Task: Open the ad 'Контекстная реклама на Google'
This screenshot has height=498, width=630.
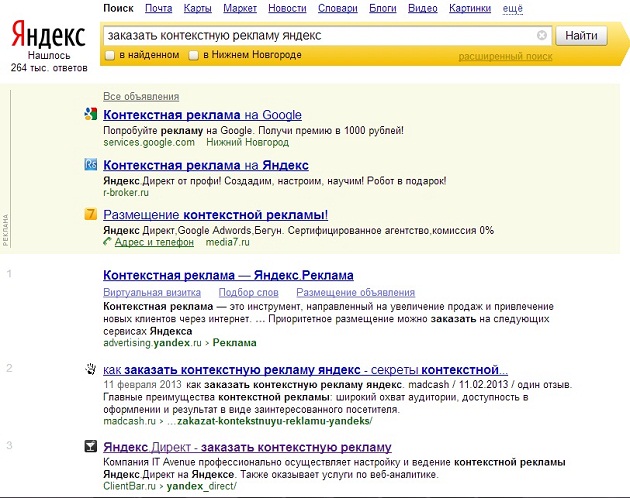Action: pyautogui.click(x=202, y=115)
